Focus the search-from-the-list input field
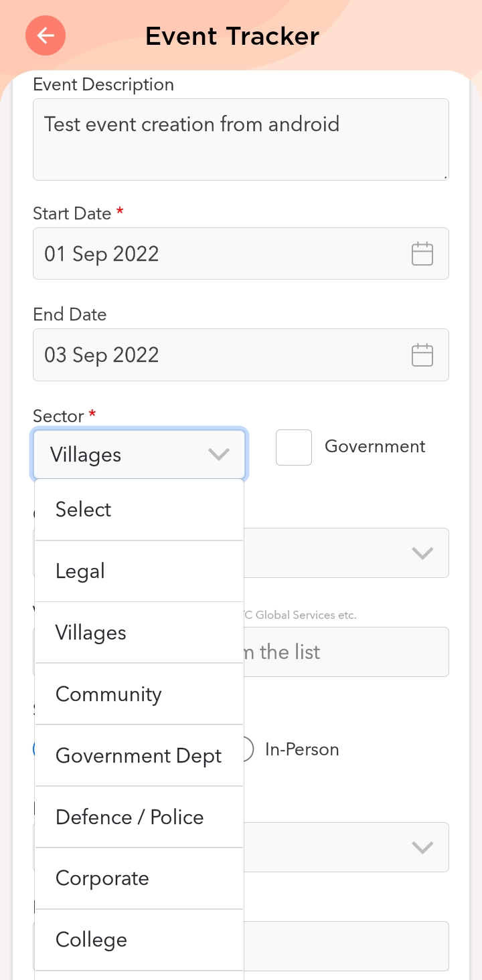 [345, 652]
